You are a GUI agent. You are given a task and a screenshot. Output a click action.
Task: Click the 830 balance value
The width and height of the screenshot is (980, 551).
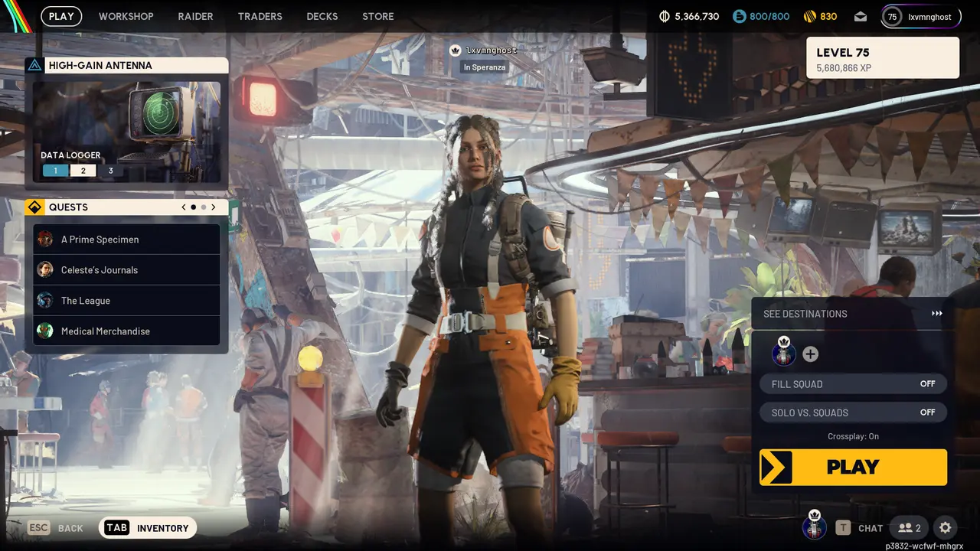(x=828, y=16)
